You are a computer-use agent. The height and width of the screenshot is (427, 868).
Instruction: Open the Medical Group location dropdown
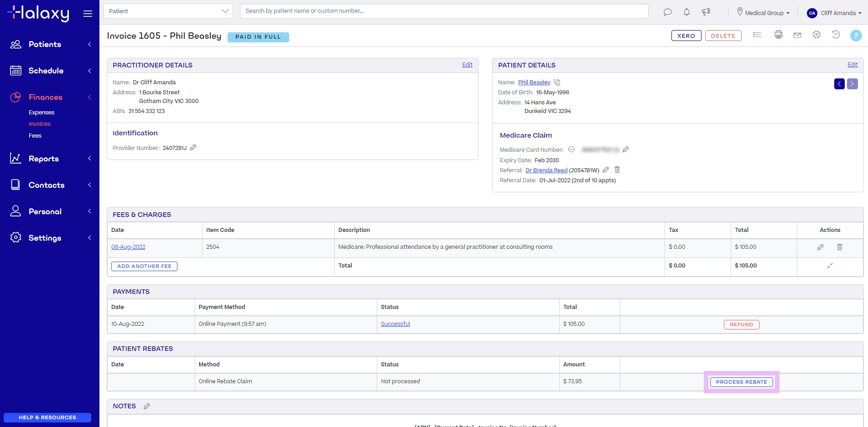tap(764, 13)
